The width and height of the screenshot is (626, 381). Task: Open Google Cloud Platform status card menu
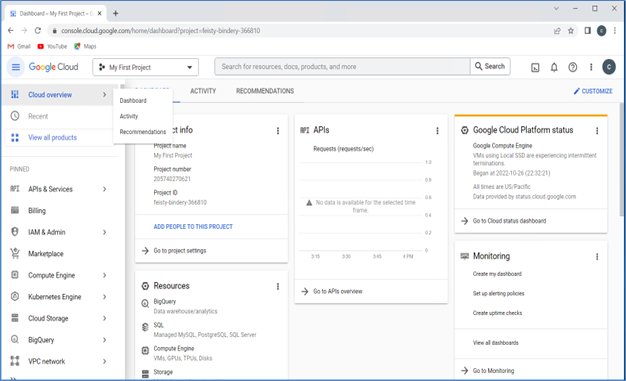point(597,131)
